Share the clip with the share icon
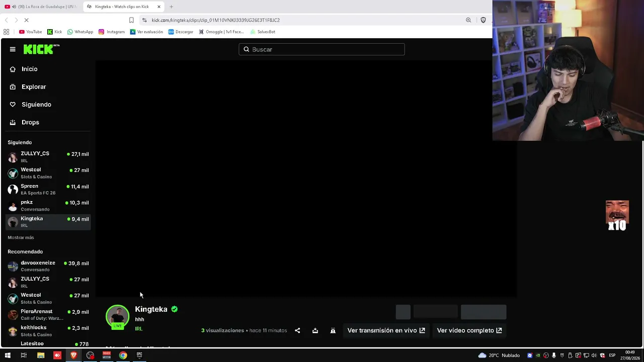 297,330
